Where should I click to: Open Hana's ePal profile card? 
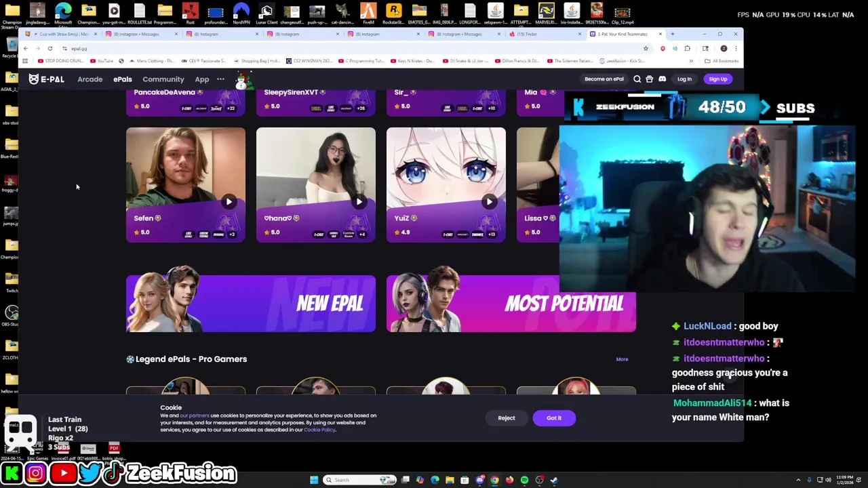315,184
